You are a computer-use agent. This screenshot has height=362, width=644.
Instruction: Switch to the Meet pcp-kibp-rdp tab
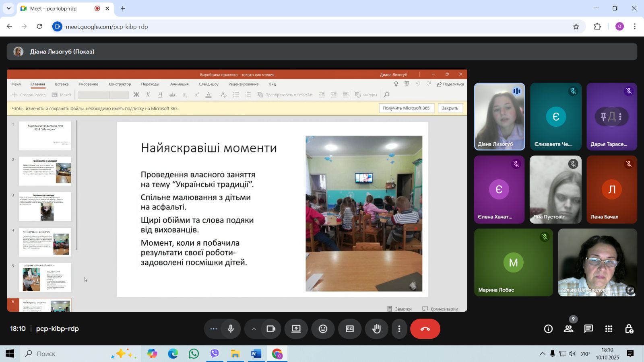[x=53, y=8]
